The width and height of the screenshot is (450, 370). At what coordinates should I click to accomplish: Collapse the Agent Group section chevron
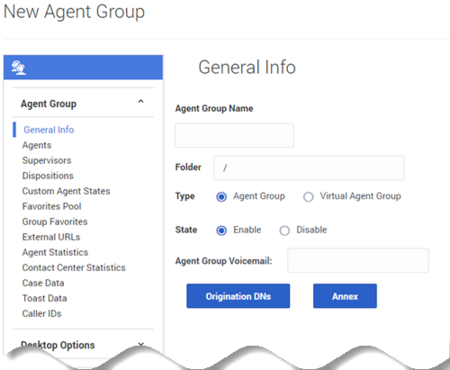pyautogui.click(x=141, y=101)
